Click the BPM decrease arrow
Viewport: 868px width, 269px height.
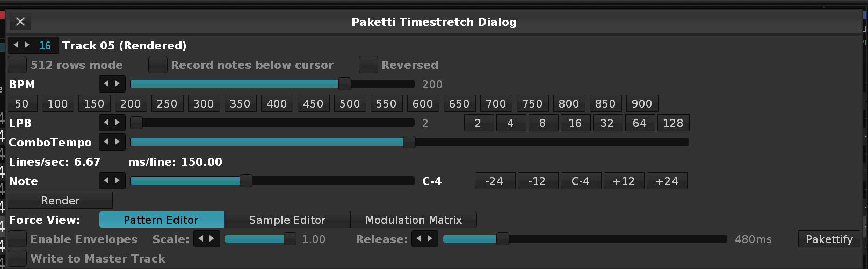point(106,84)
